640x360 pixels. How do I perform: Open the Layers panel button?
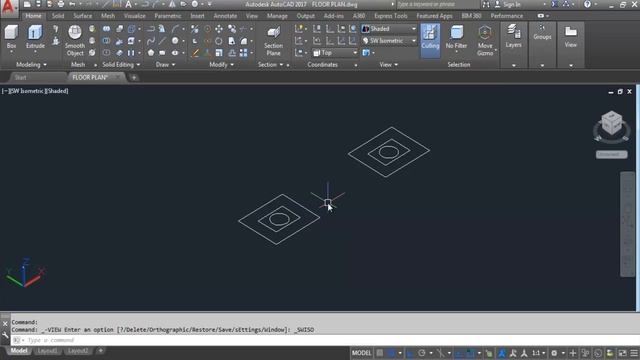point(513,36)
